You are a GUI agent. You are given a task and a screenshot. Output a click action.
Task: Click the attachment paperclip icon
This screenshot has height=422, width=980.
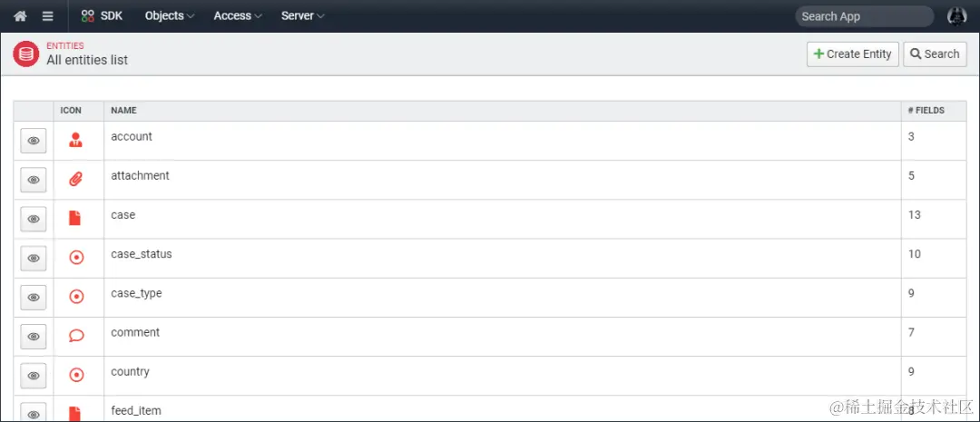[76, 180]
